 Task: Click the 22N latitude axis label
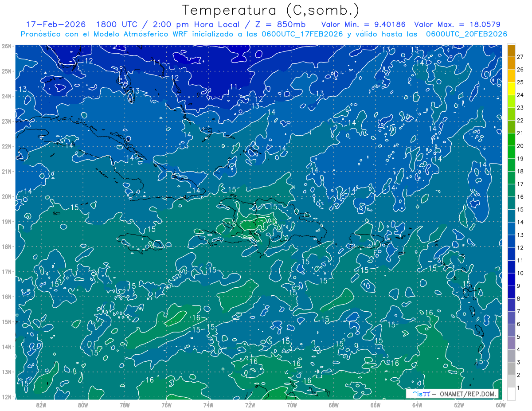pyautogui.click(x=6, y=146)
